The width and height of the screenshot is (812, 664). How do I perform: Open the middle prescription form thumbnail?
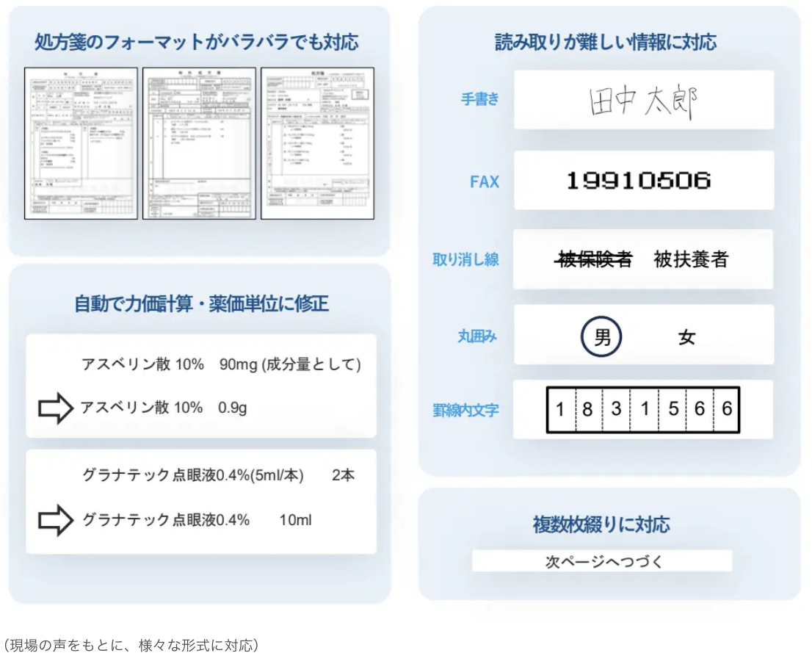[199, 143]
